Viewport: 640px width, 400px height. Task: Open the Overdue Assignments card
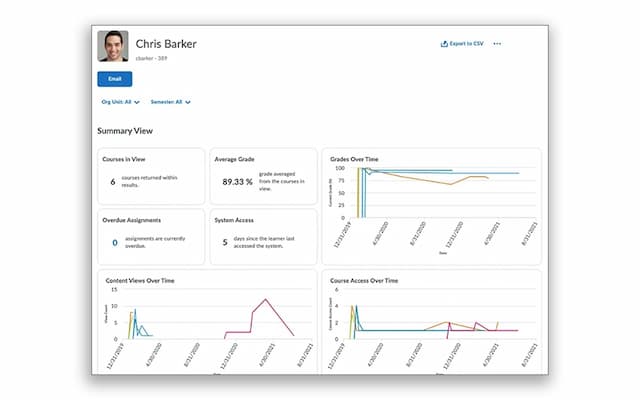[x=150, y=236]
